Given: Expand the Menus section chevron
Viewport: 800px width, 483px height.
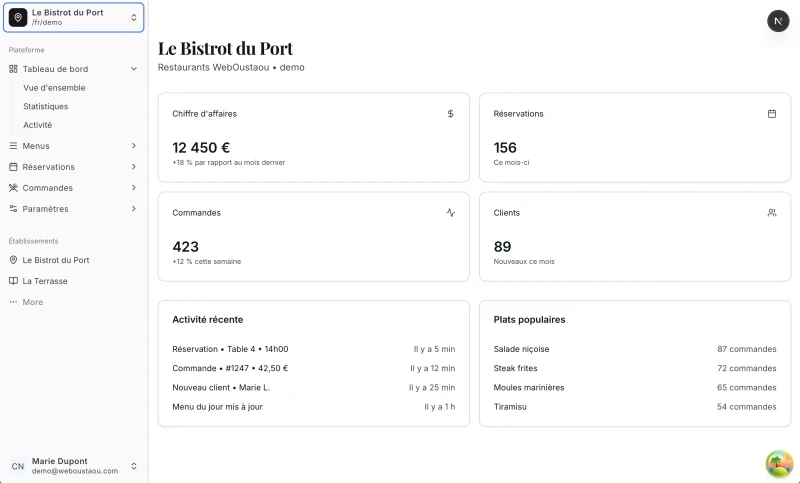Looking at the screenshot, I should point(134,146).
